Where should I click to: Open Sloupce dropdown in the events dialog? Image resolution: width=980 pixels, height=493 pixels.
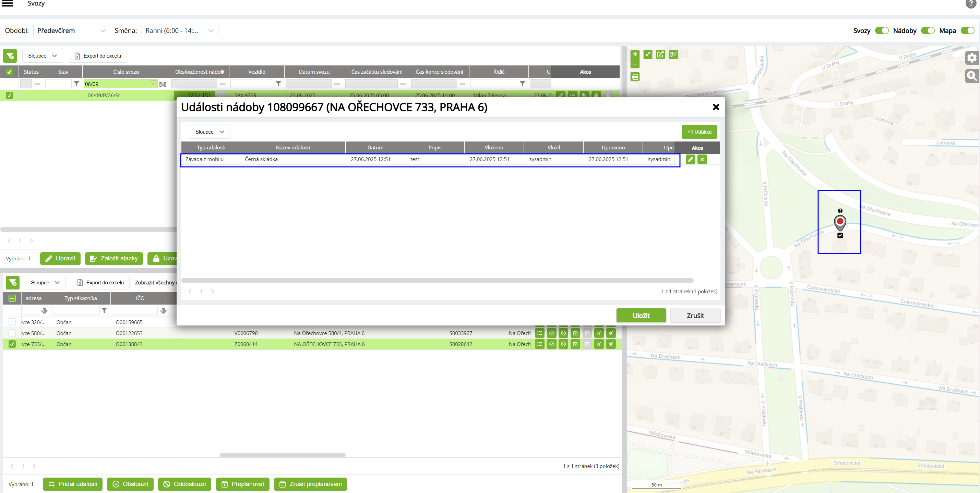210,132
